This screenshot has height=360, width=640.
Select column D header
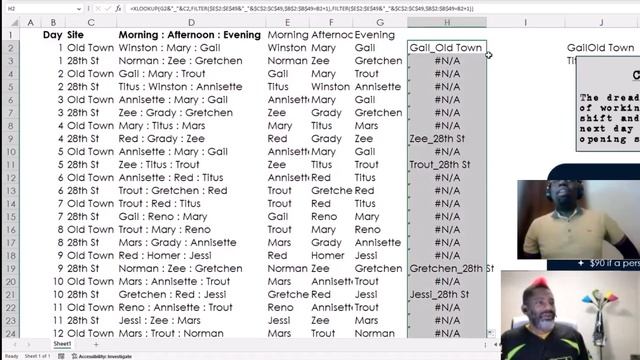[x=191, y=22]
